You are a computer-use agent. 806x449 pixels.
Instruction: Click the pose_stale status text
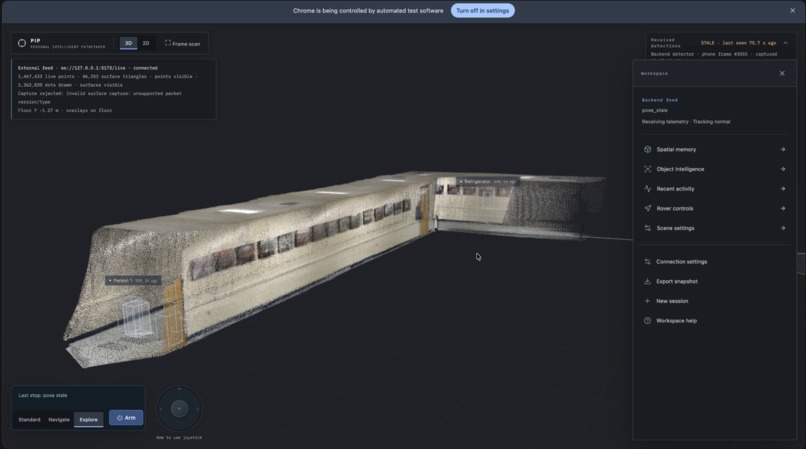(x=654, y=111)
